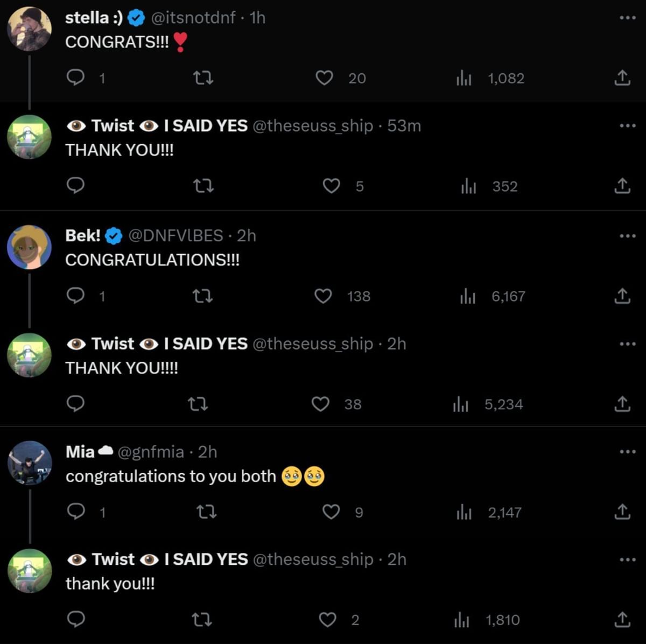
Task: Retweet Mia's congratulations to you both tweet
Action: point(207,512)
